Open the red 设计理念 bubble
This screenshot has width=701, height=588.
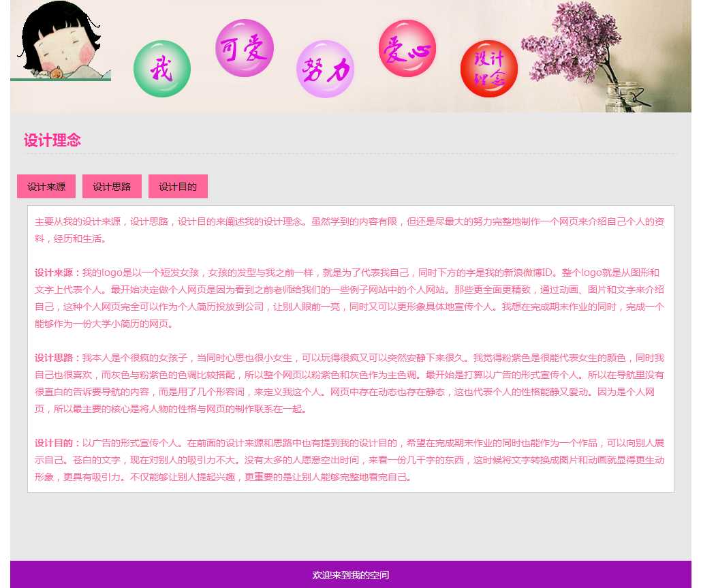point(489,69)
